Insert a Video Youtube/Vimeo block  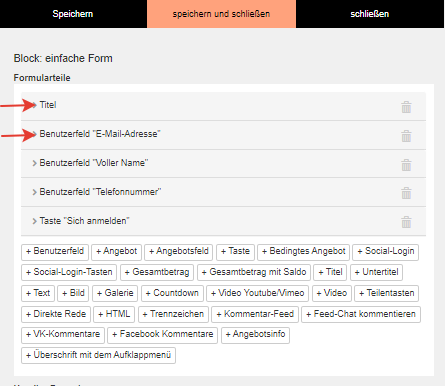point(257,293)
